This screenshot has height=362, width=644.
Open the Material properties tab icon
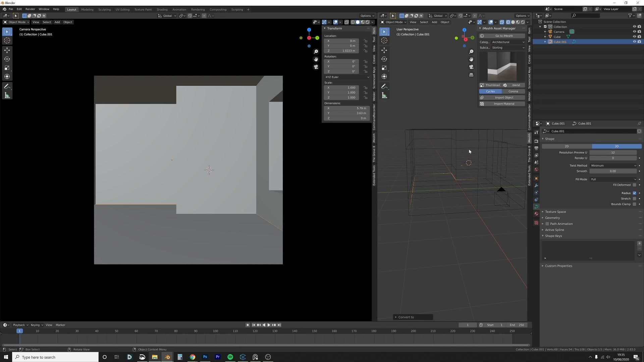pyautogui.click(x=536, y=214)
